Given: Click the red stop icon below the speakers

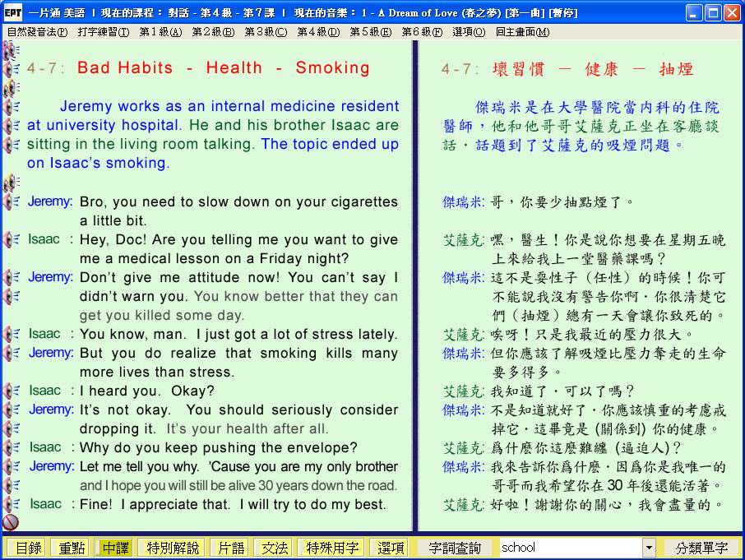Looking at the screenshot, I should 11,521.
